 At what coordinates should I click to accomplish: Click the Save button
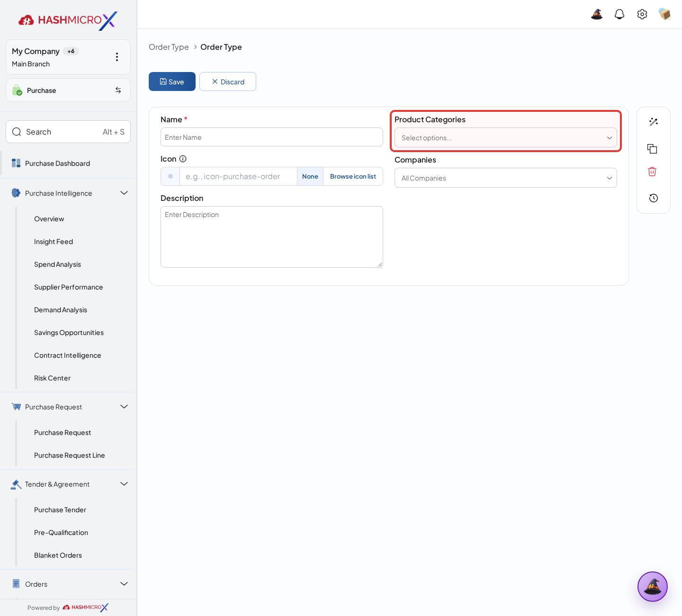[172, 82]
